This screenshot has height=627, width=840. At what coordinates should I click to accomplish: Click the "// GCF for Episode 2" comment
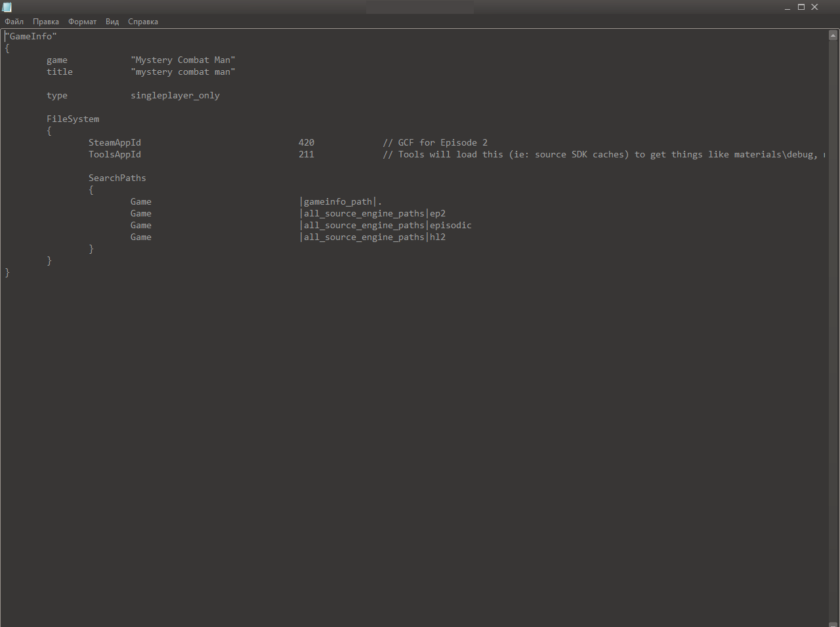(435, 142)
